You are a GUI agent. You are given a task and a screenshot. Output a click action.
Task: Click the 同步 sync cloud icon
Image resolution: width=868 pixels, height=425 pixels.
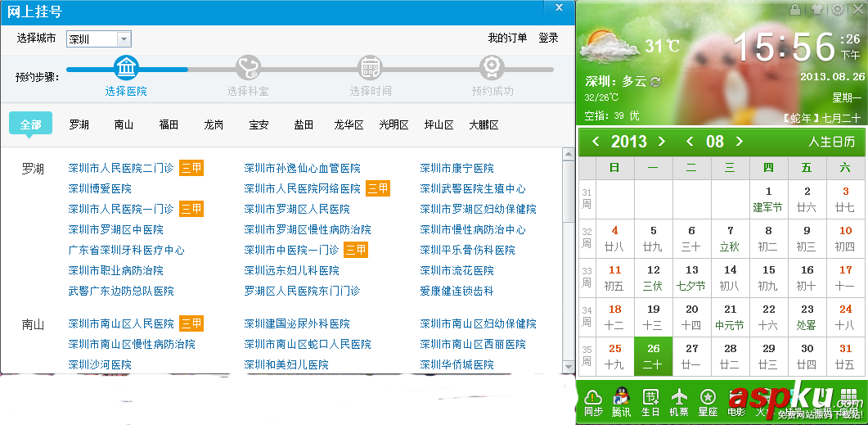pyautogui.click(x=593, y=396)
